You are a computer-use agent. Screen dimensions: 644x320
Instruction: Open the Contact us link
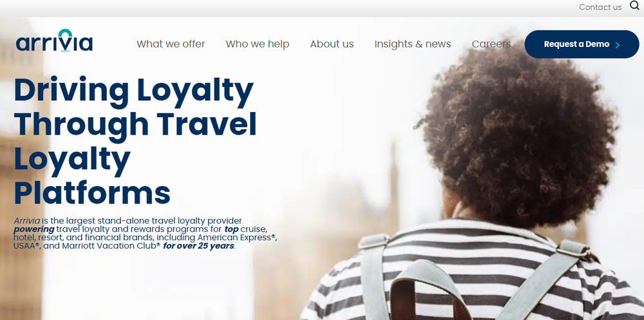pos(600,7)
